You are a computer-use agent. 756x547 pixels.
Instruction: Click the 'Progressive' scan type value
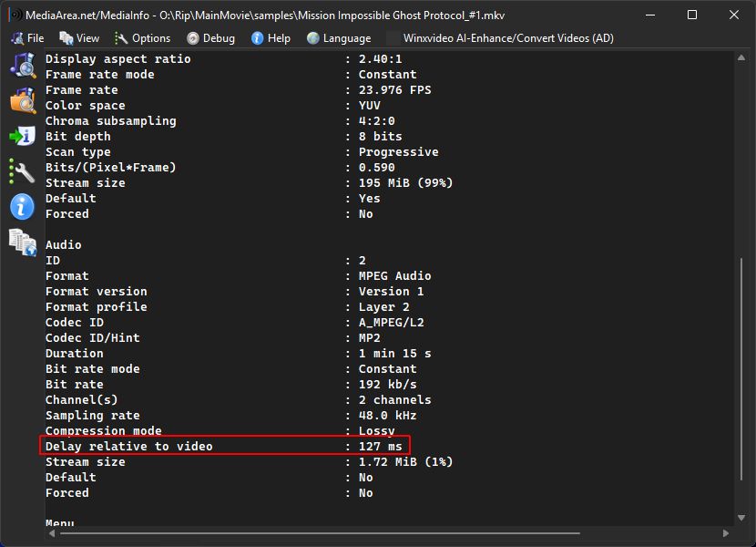(x=398, y=151)
